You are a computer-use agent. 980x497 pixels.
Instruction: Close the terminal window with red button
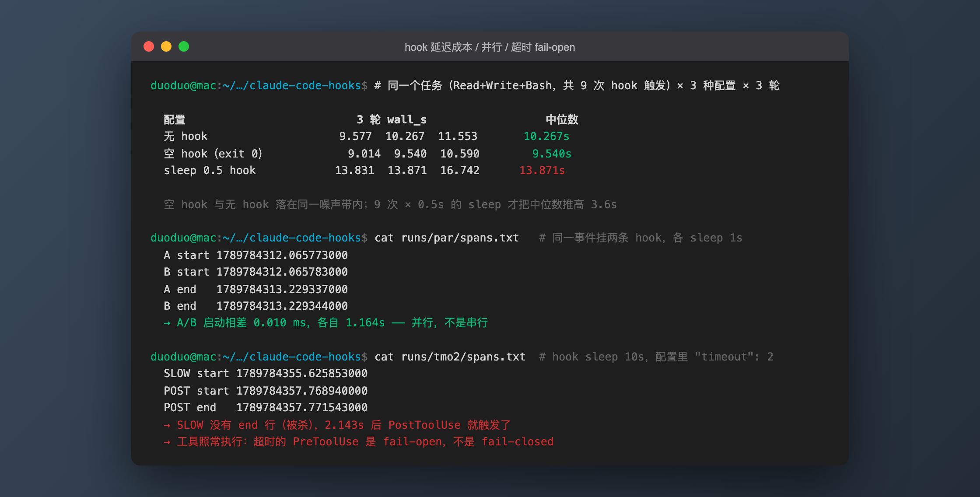pos(149,46)
